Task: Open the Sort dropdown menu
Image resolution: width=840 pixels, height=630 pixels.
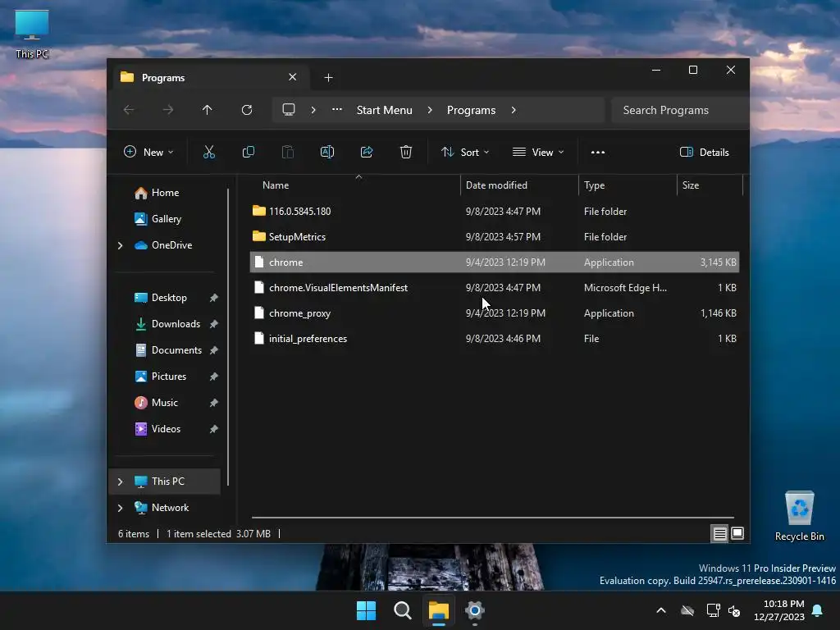Action: 465,152
